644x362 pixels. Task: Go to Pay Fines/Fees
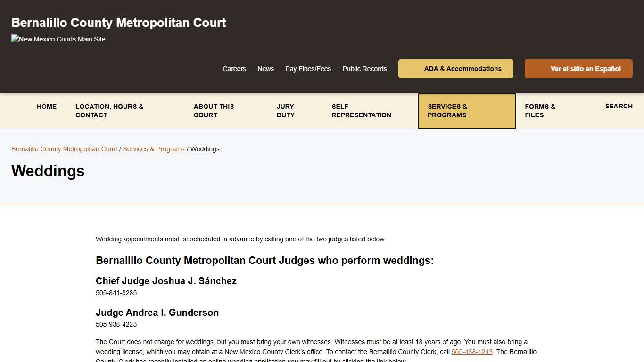[308, 69]
